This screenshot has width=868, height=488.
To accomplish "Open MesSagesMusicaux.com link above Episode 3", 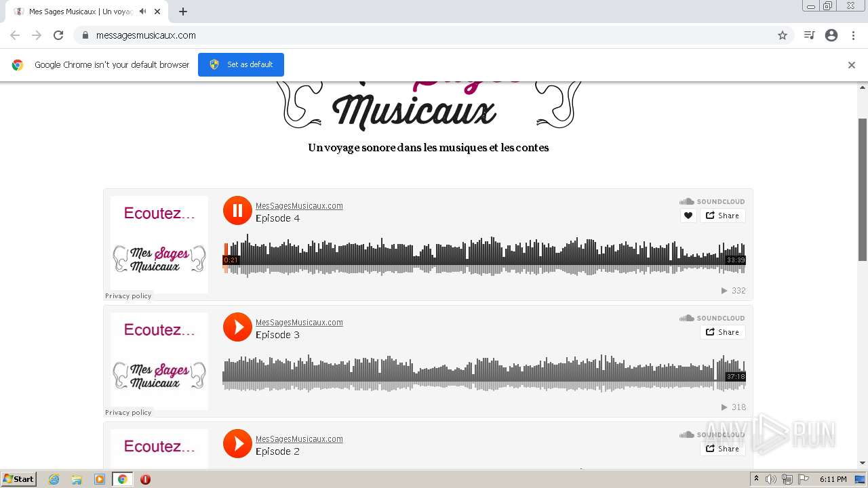I will (x=299, y=323).
